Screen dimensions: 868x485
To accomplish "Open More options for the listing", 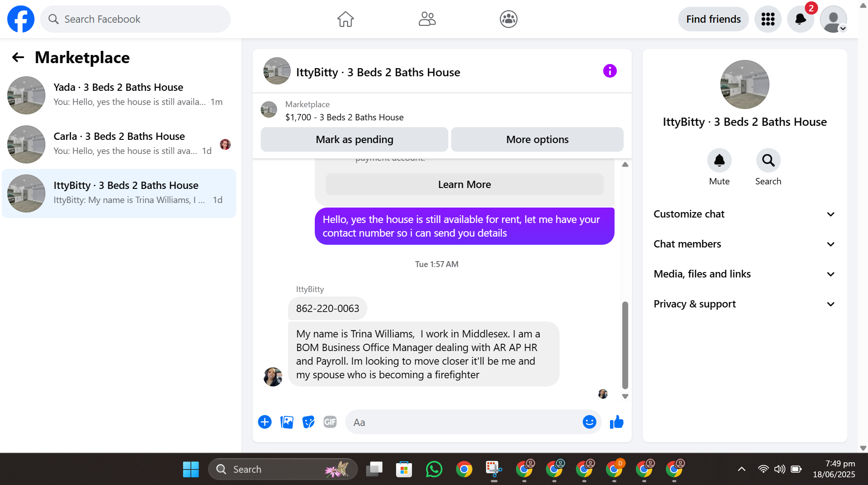I will tap(537, 139).
